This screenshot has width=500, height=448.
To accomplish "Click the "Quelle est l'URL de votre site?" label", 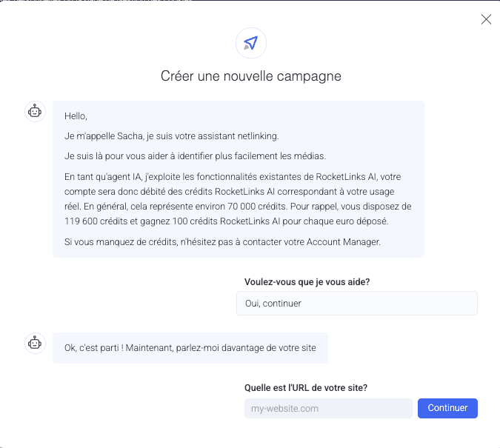I will click(x=306, y=387).
